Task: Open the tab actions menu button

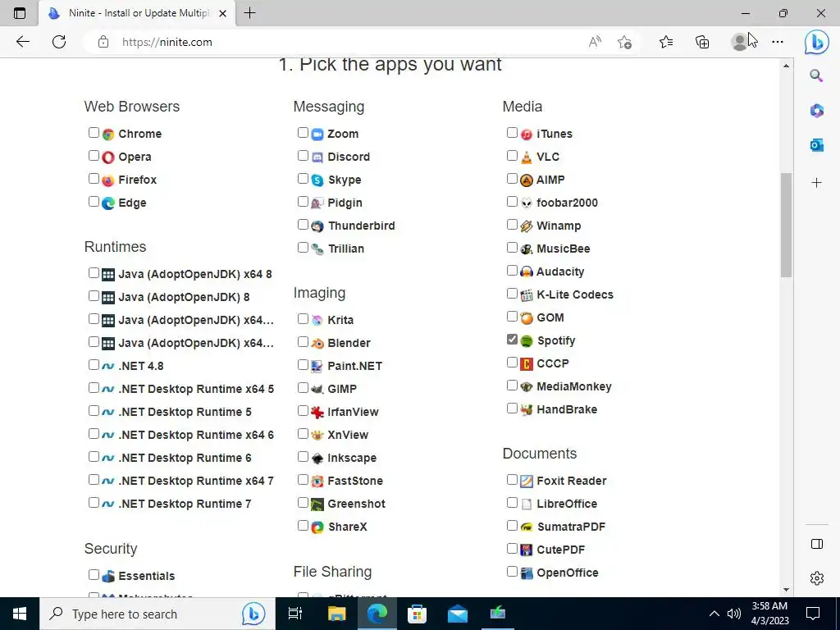Action: coord(20,13)
